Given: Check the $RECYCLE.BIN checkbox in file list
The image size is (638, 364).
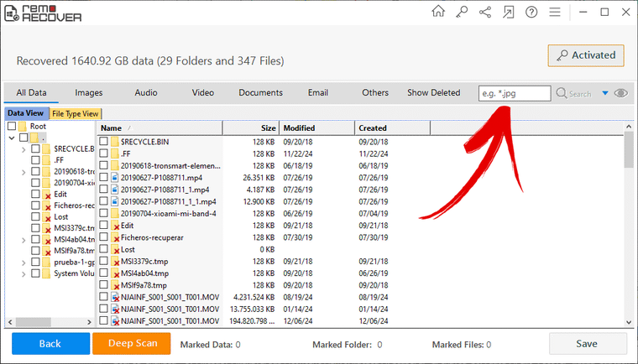Looking at the screenshot, I should click(x=103, y=142).
